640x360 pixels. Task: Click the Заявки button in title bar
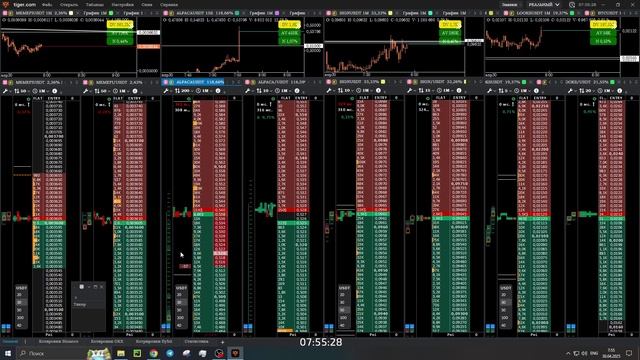point(509,4)
